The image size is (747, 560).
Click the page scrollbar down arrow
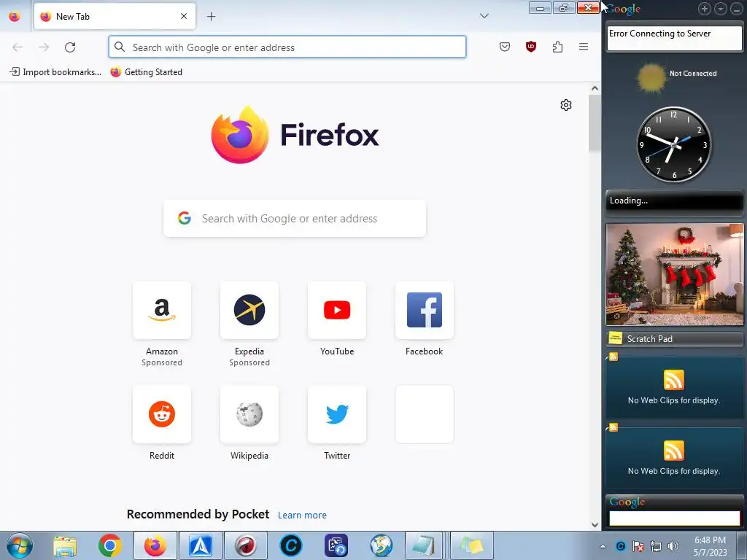(x=595, y=525)
